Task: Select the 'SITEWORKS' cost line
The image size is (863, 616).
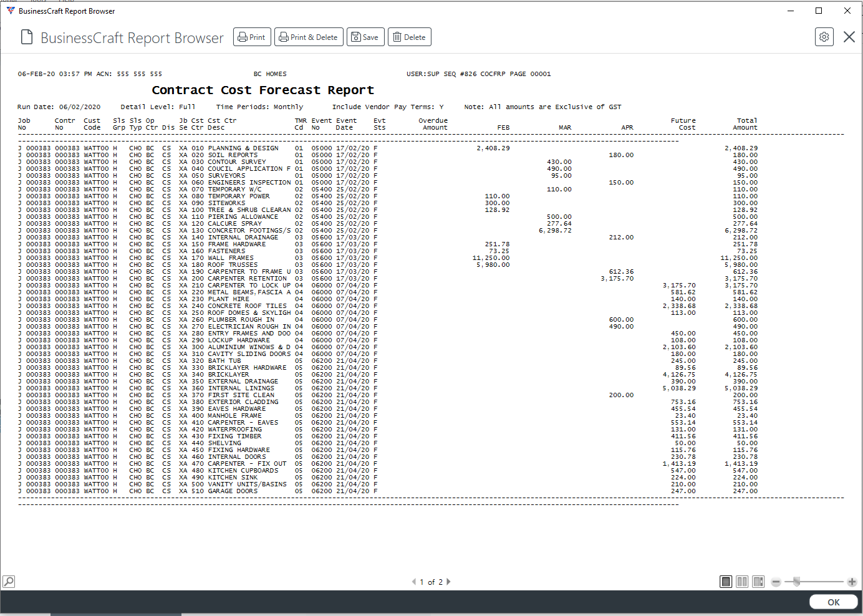Action: [x=388, y=203]
